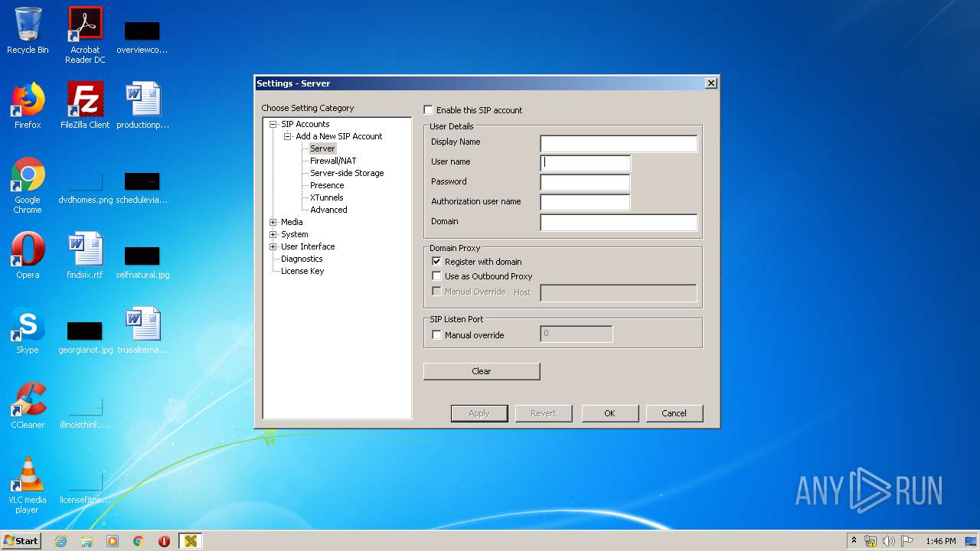
Task: Click the volume icon in system tray
Action: pyautogui.click(x=889, y=541)
